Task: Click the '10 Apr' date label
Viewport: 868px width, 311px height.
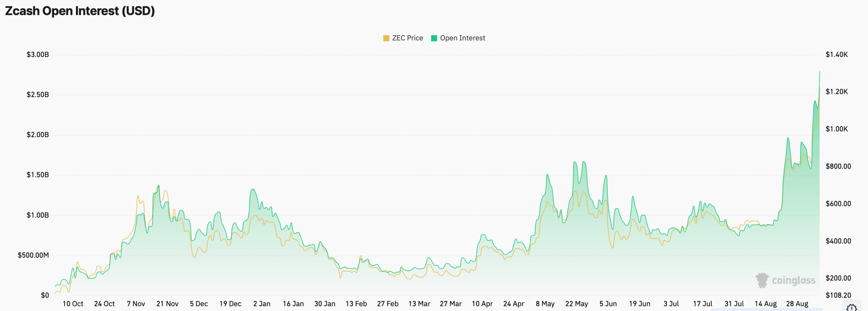Action: (482, 304)
